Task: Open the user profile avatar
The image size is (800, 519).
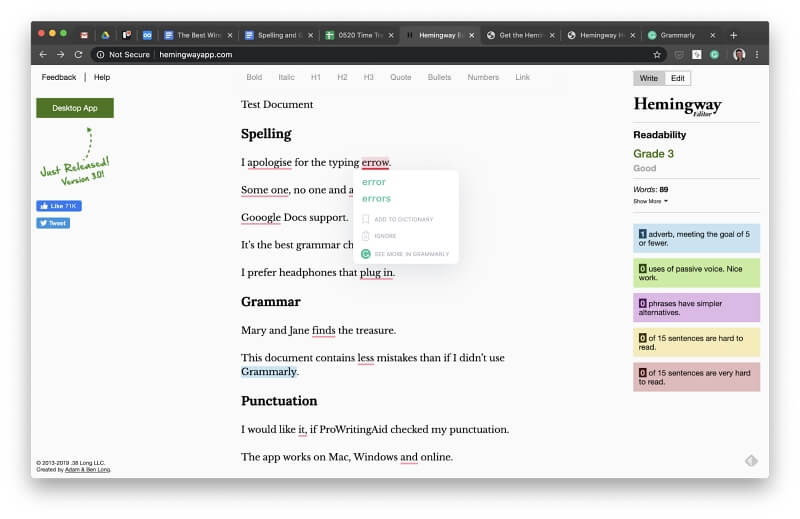Action: 739,54
